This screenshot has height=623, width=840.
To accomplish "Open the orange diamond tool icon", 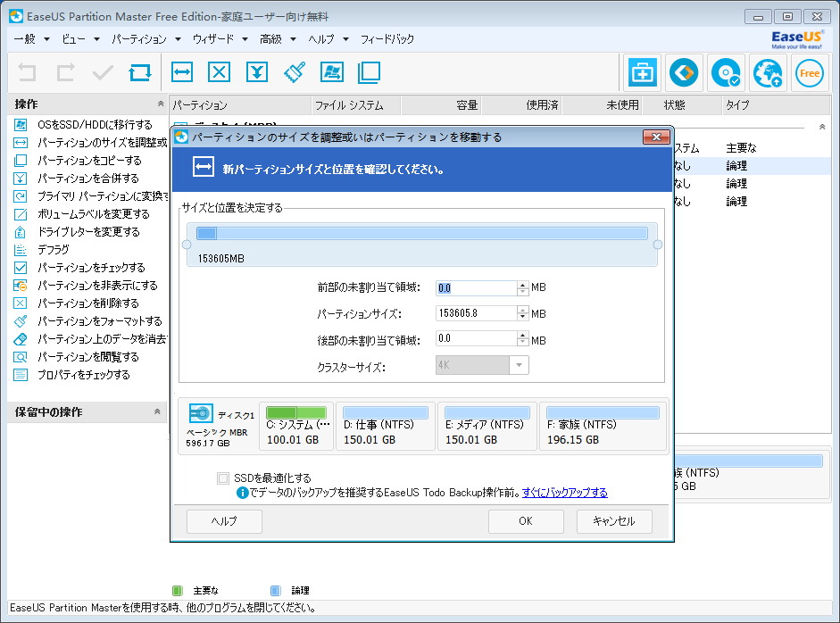I will [684, 73].
